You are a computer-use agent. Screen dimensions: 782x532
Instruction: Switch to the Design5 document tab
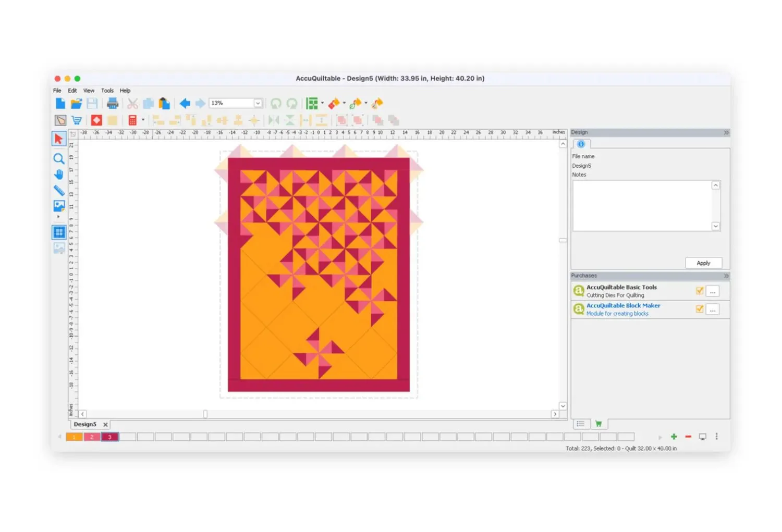pyautogui.click(x=85, y=425)
